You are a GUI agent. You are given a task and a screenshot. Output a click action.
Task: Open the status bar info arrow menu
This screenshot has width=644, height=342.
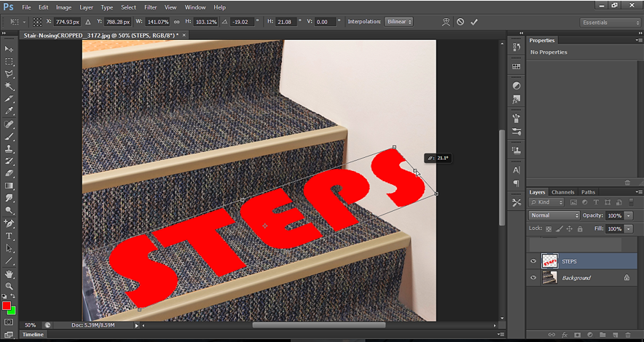(x=137, y=325)
